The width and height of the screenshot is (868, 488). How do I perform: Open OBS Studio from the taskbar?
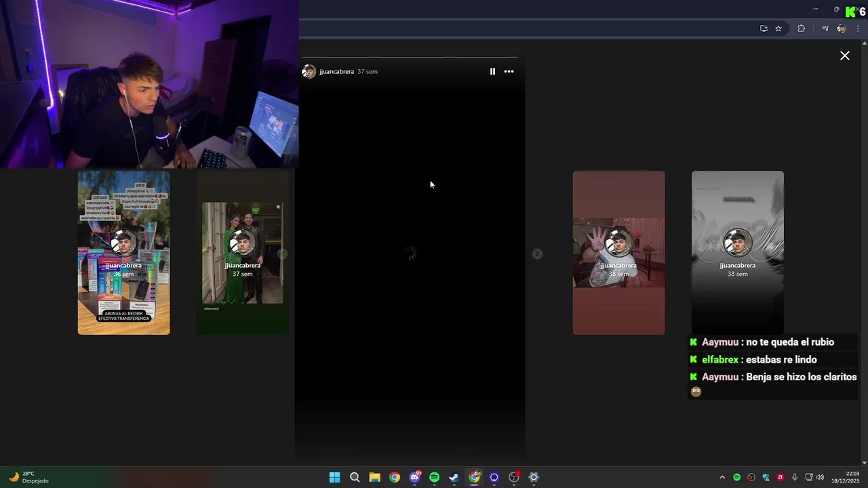point(514,477)
